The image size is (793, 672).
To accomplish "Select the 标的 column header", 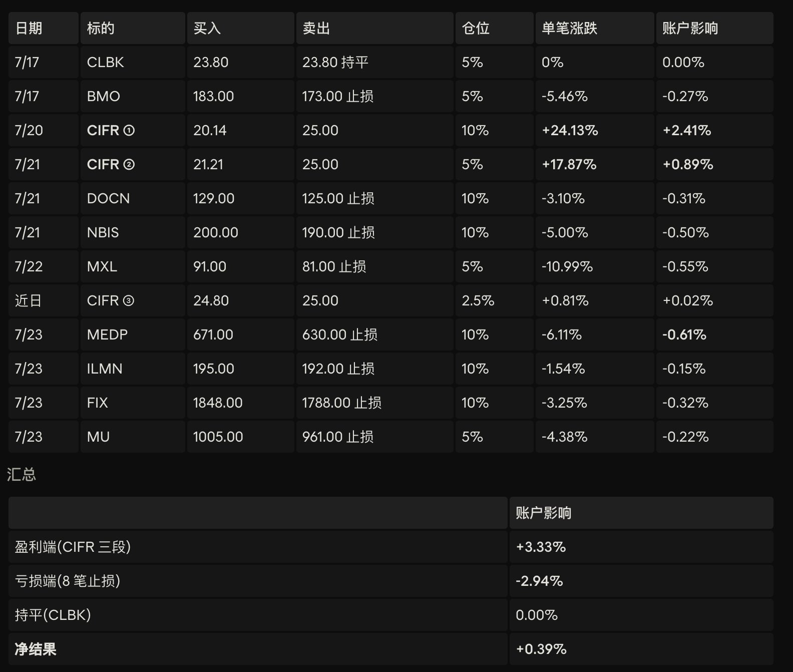I will (133, 28).
